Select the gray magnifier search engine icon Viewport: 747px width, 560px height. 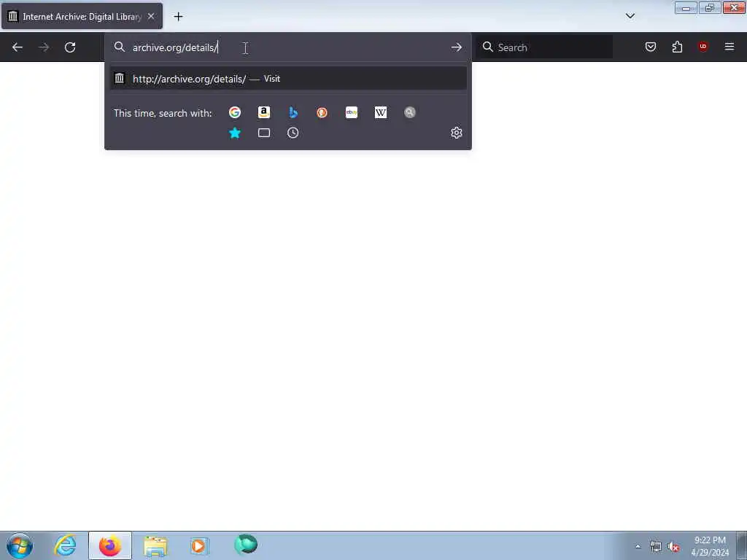coord(410,112)
